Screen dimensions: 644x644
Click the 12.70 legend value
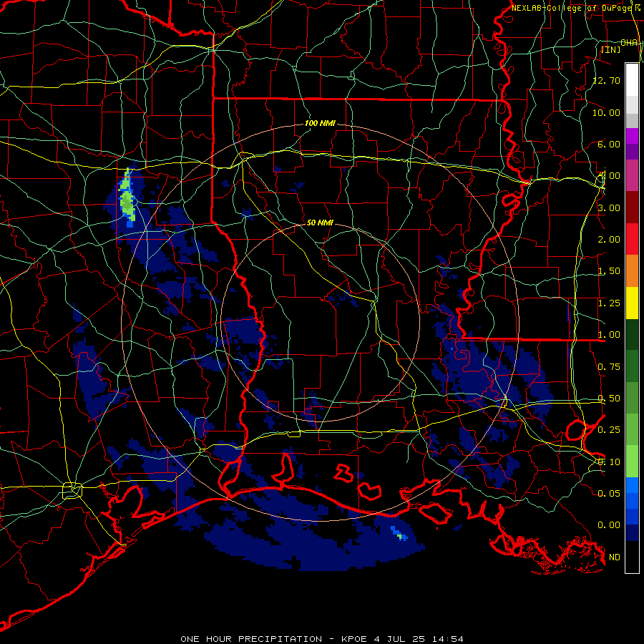coord(607,80)
